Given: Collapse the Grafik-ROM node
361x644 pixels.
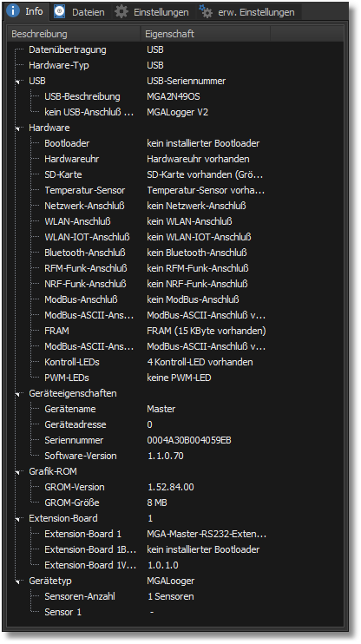Looking at the screenshot, I should click(18, 472).
